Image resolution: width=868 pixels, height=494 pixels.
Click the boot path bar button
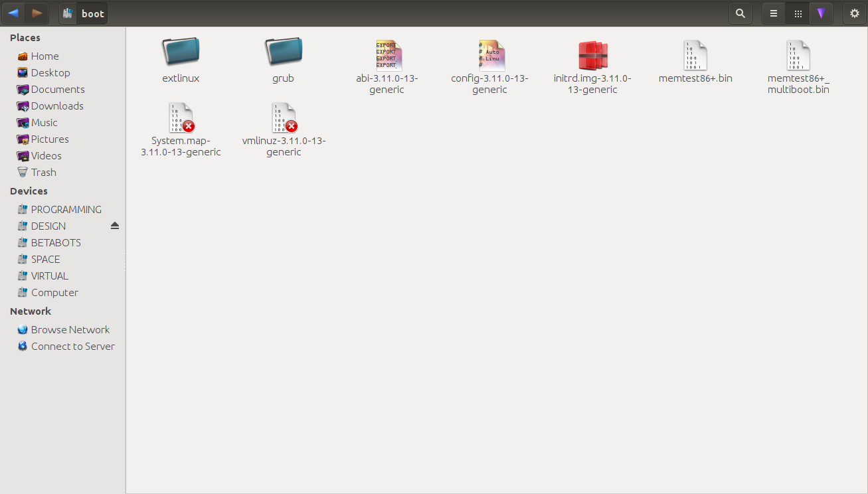(84, 13)
